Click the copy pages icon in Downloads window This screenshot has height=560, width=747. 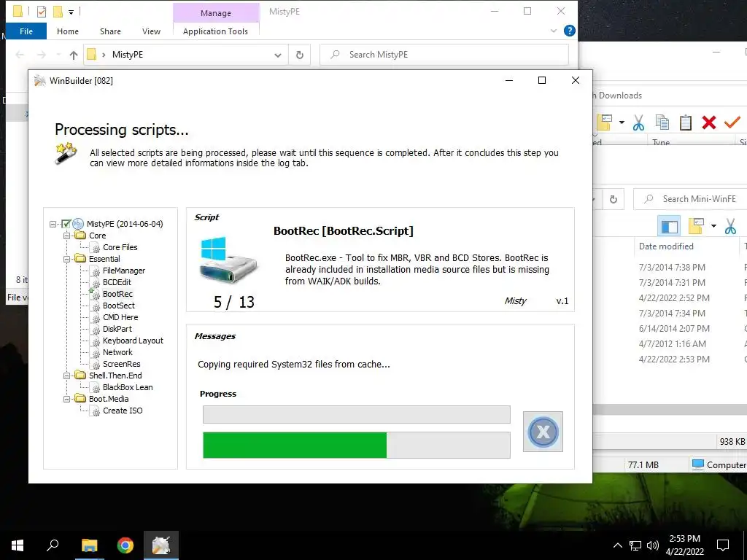coord(662,122)
